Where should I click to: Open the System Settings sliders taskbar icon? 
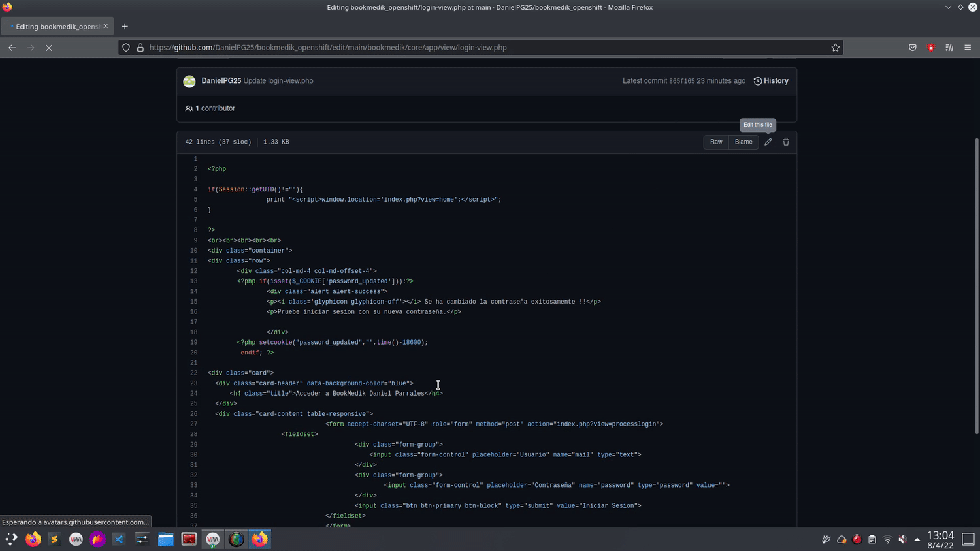(x=142, y=539)
